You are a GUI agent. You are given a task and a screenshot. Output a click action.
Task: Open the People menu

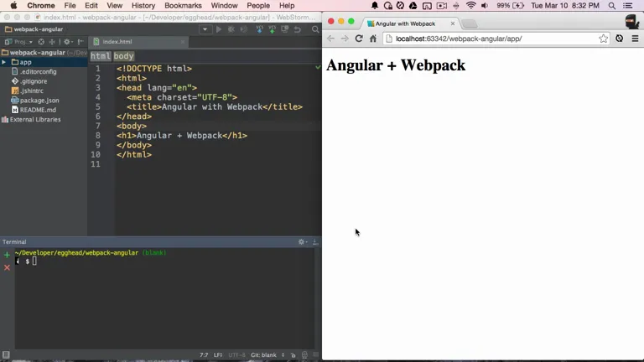click(x=258, y=6)
